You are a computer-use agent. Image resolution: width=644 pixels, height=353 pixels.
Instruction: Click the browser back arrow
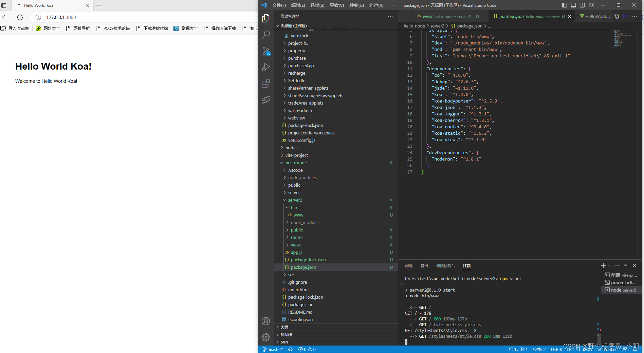coord(5,17)
